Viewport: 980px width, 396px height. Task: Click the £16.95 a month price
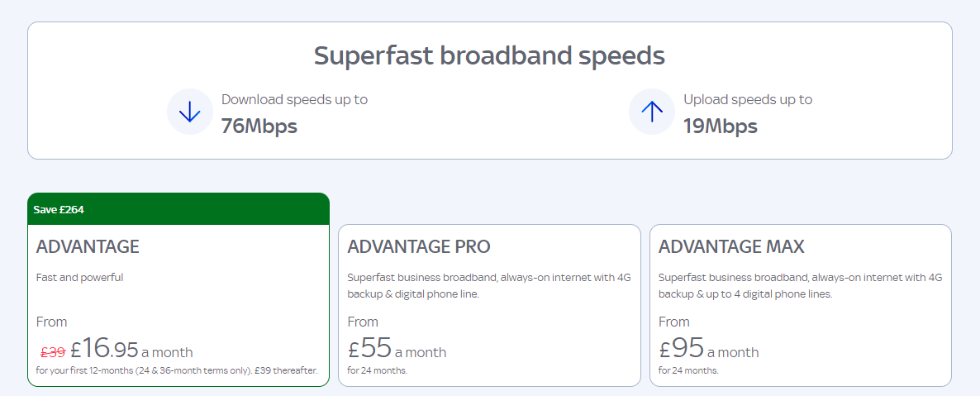click(131, 348)
